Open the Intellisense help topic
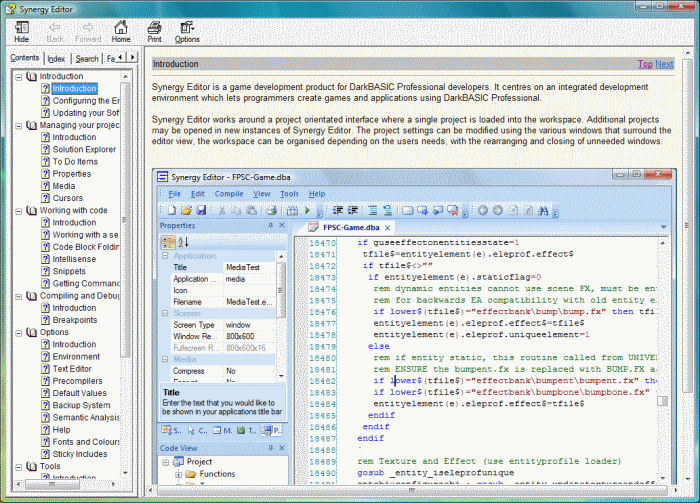The image size is (700, 503). tap(74, 259)
